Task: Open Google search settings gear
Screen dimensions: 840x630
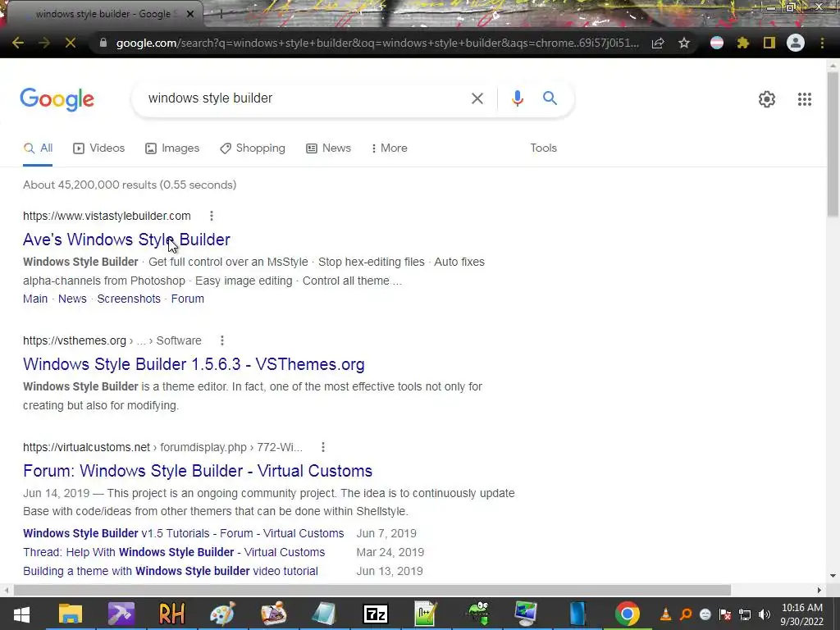Action: coord(767,99)
